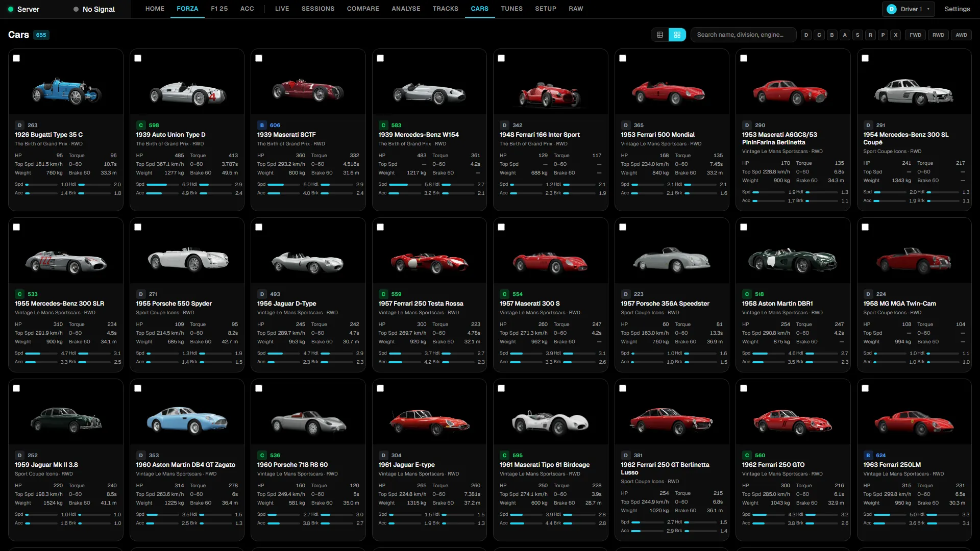Switch to table list view icon
Screen dimensions: 980x551
(660, 35)
